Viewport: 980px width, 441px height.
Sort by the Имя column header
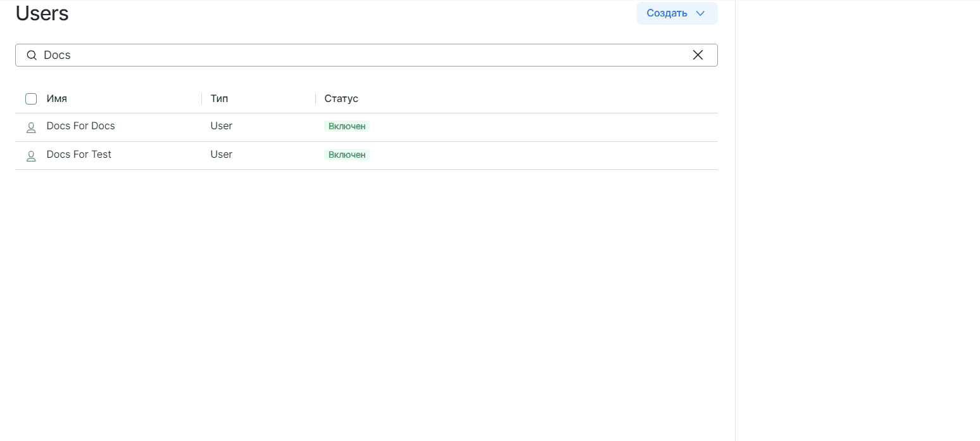[57, 99]
